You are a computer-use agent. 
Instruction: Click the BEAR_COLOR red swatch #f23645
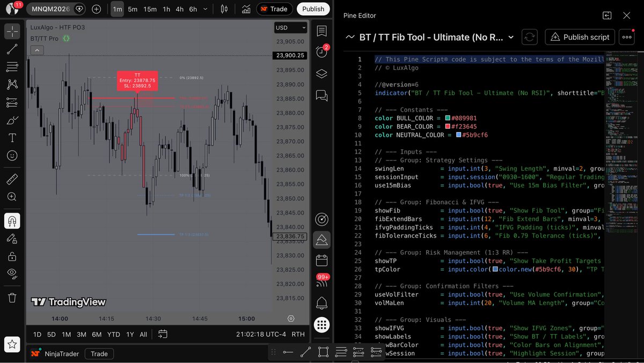coord(448,127)
